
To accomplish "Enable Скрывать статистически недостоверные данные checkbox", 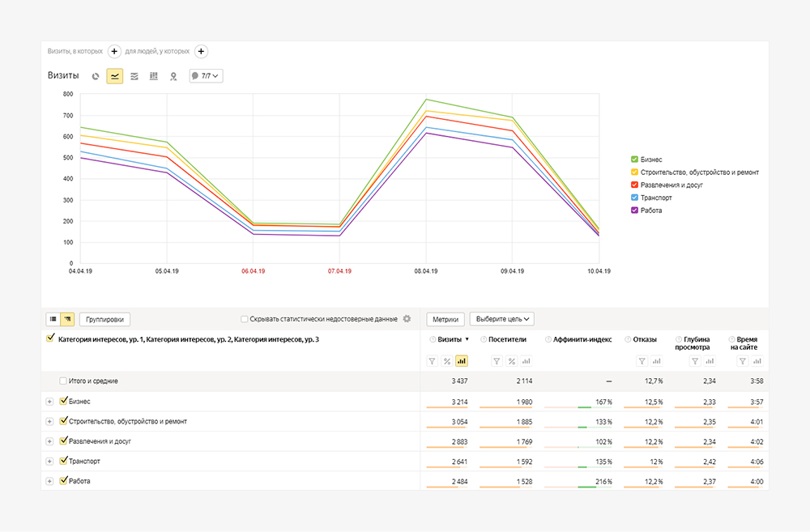I will [245, 319].
